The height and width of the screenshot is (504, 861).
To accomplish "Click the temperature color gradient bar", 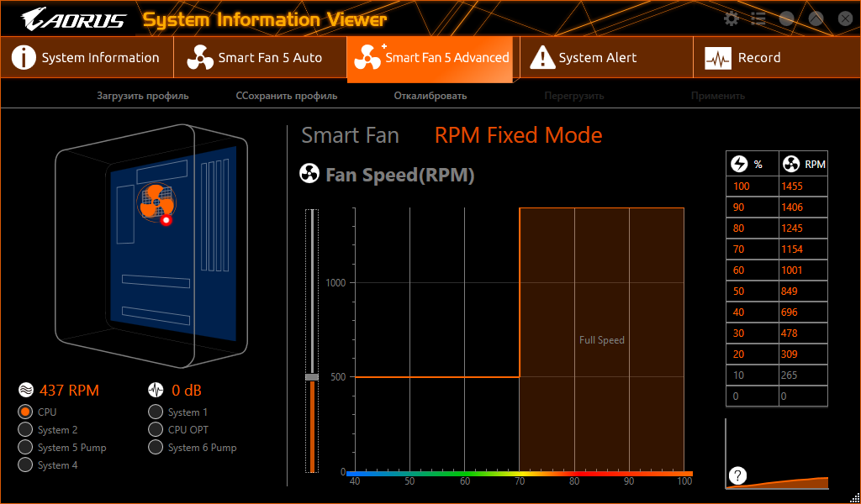I will point(520,473).
